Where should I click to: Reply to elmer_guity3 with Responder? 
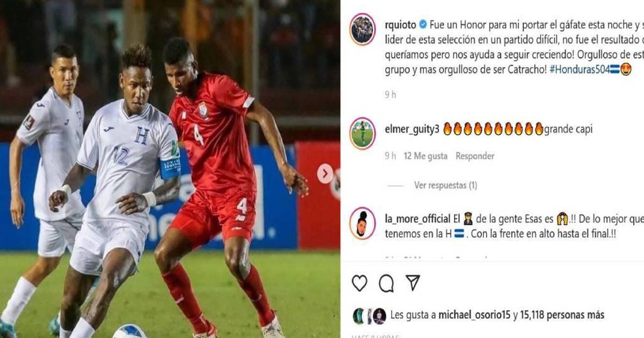(x=475, y=156)
